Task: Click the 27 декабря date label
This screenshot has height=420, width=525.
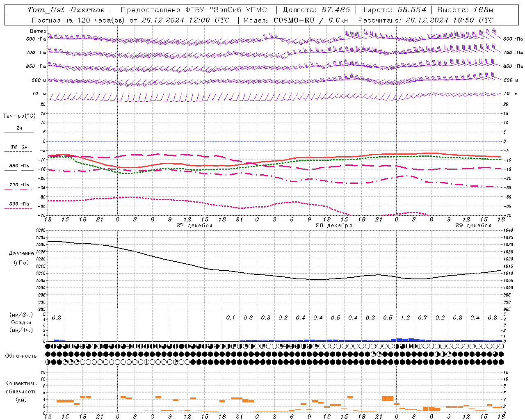Action: coord(194,226)
